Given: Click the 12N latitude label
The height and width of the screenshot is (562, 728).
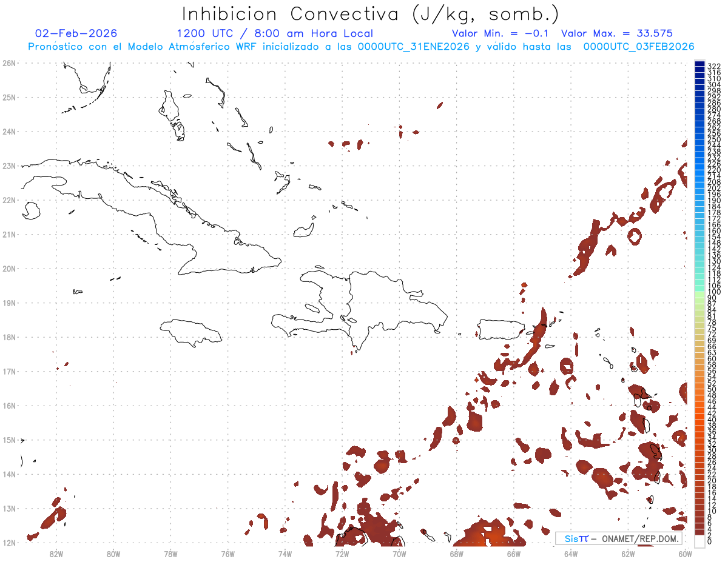Looking at the screenshot, I should point(8,543).
